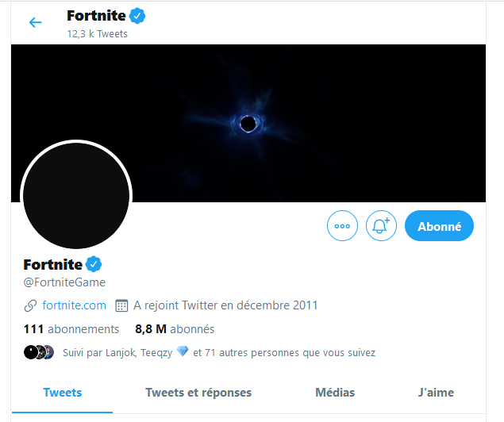Open the Tweets tab
Viewport: 504px width, 422px height.
(x=63, y=393)
